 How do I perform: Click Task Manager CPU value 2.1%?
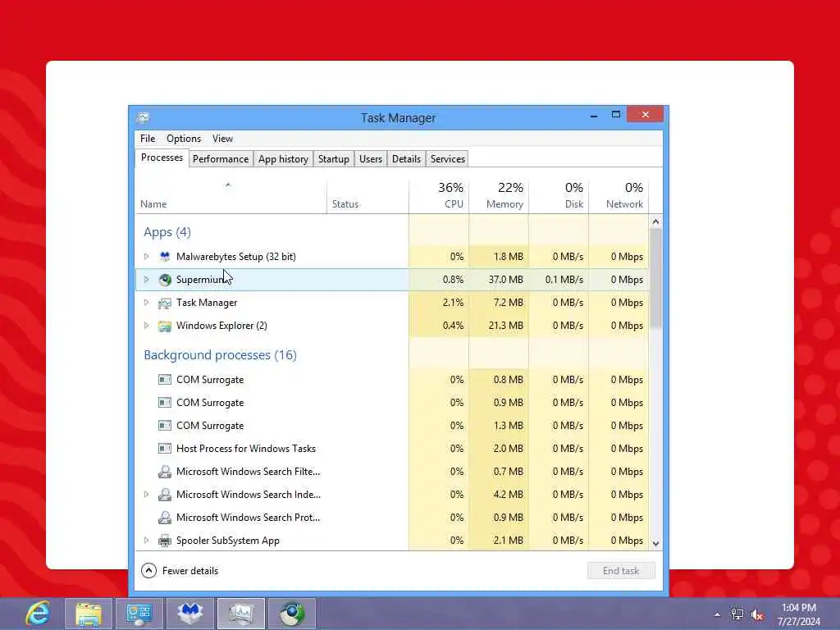pyautogui.click(x=453, y=303)
